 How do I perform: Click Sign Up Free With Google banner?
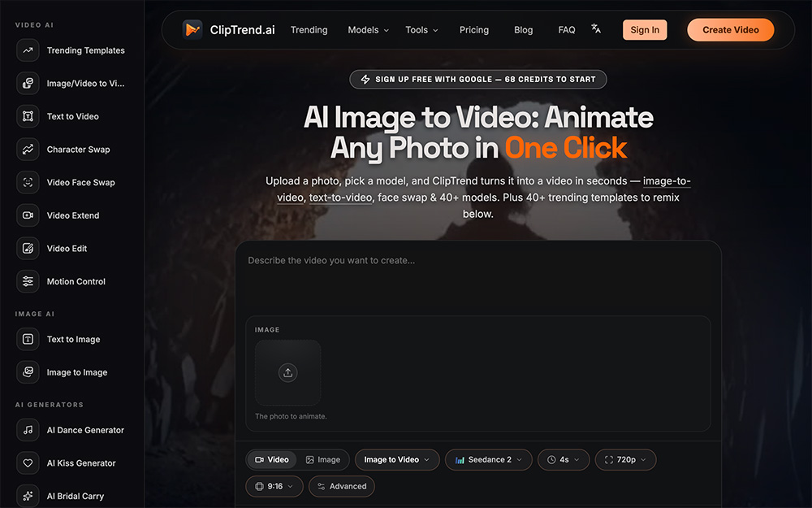click(478, 80)
